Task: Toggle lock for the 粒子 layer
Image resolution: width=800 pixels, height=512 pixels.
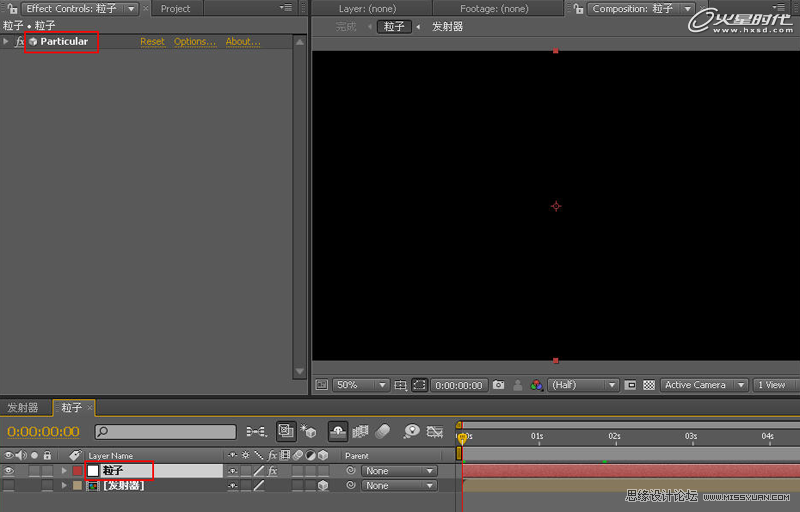Action: [47, 471]
